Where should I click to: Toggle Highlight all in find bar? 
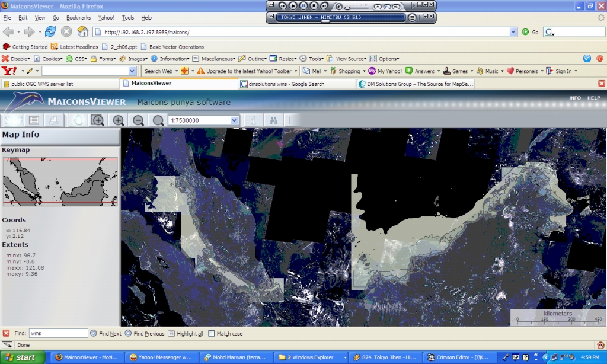pos(186,333)
